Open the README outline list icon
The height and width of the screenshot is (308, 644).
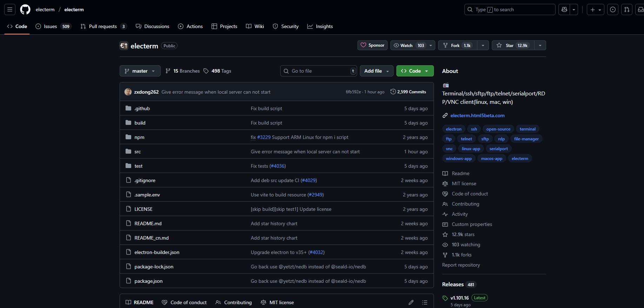click(425, 302)
